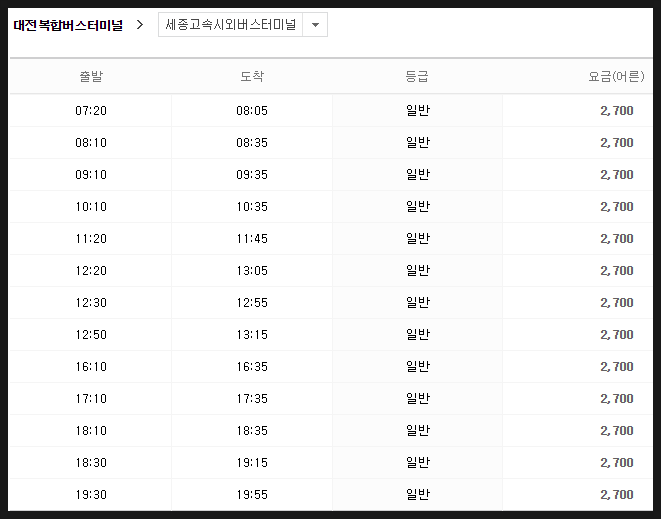
Task: Select the 08:10 departure time
Action: pyautogui.click(x=91, y=143)
